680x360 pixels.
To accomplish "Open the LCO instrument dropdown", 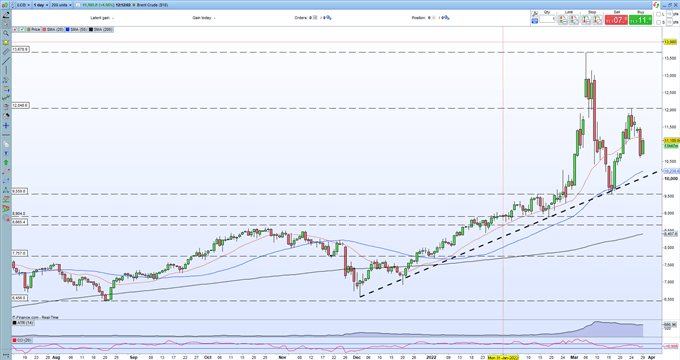I will [x=23, y=5].
